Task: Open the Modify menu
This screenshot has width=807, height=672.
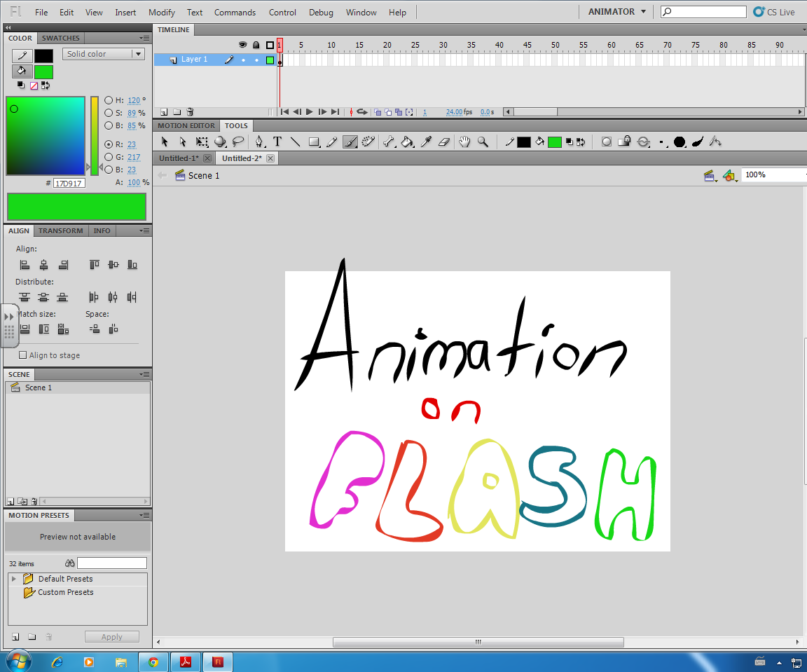Action: [161, 12]
